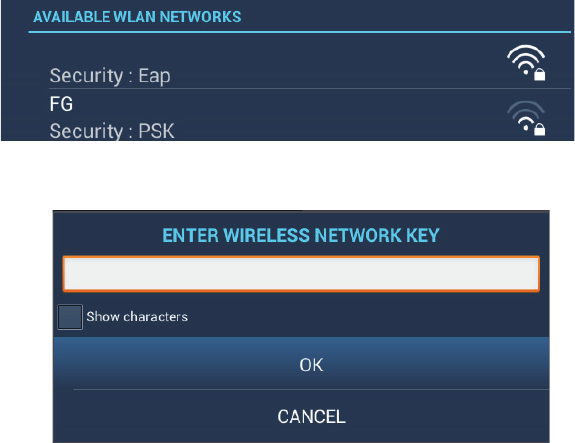Click the Security : PSK label under FG
575x443 pixels.
[x=112, y=131]
